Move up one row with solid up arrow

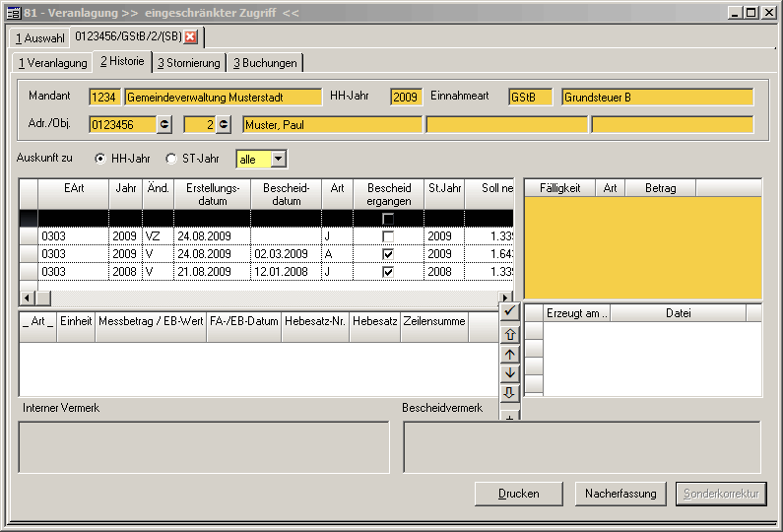coord(509,354)
